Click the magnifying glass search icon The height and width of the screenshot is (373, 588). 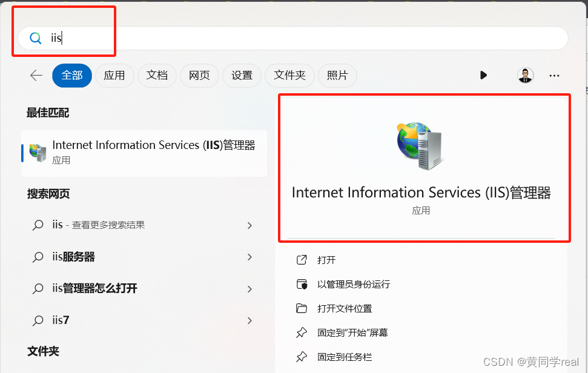(x=35, y=38)
